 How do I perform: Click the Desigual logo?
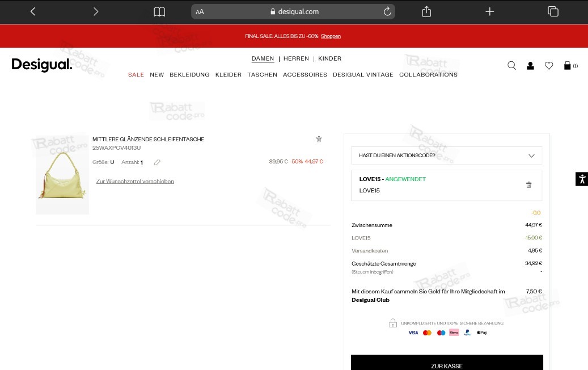click(41, 65)
